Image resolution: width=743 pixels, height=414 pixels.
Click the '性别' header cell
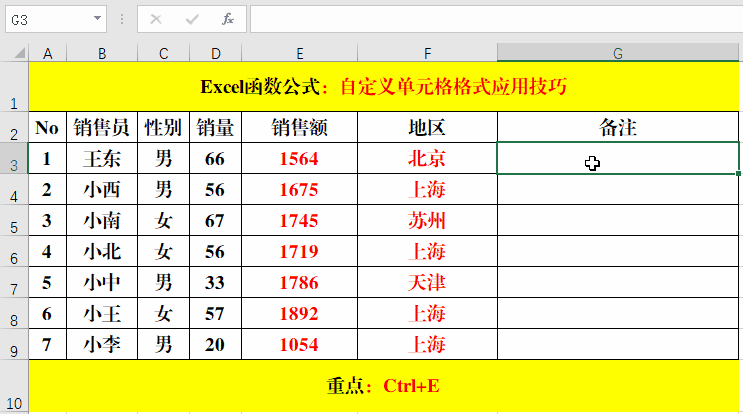coord(163,127)
